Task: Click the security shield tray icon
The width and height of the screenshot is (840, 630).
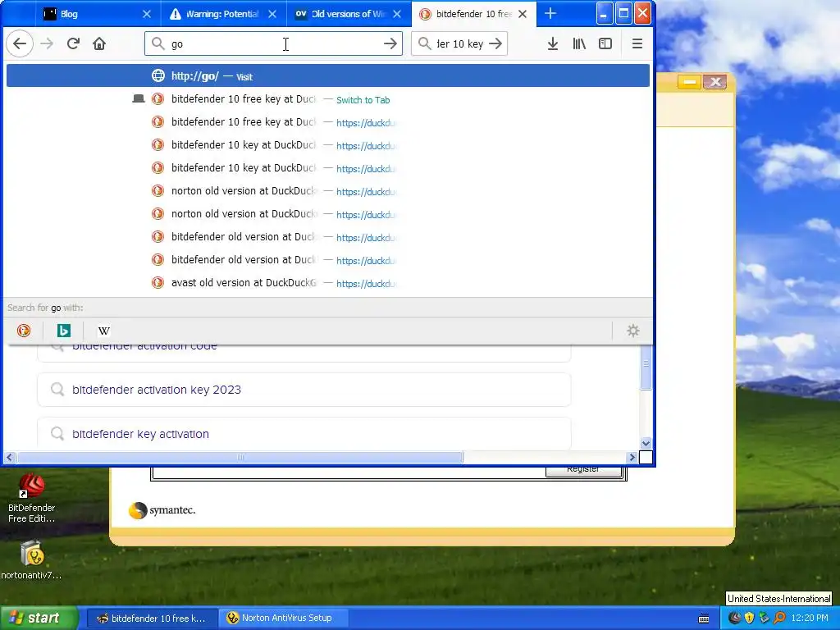Action: (749, 619)
